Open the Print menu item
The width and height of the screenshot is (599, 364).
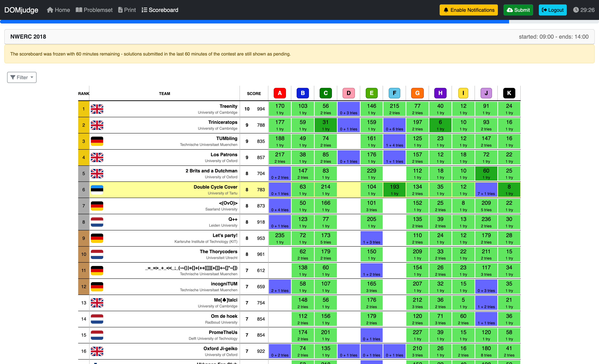coord(127,10)
